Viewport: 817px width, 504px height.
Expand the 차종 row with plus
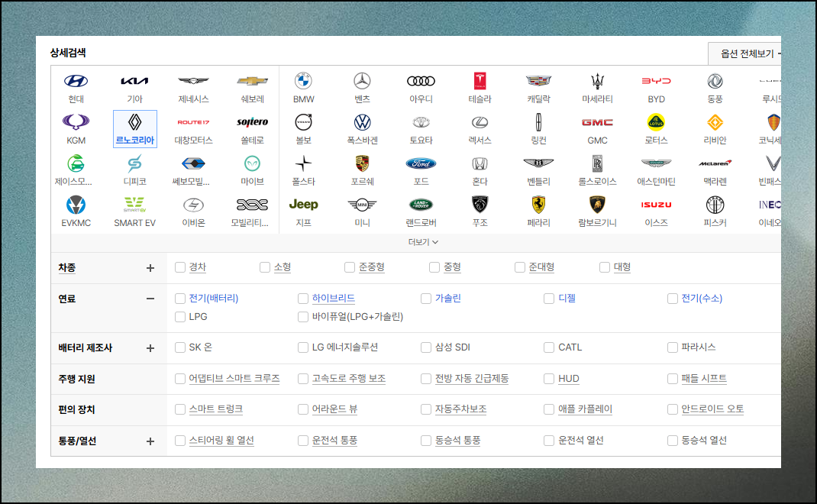(x=150, y=268)
